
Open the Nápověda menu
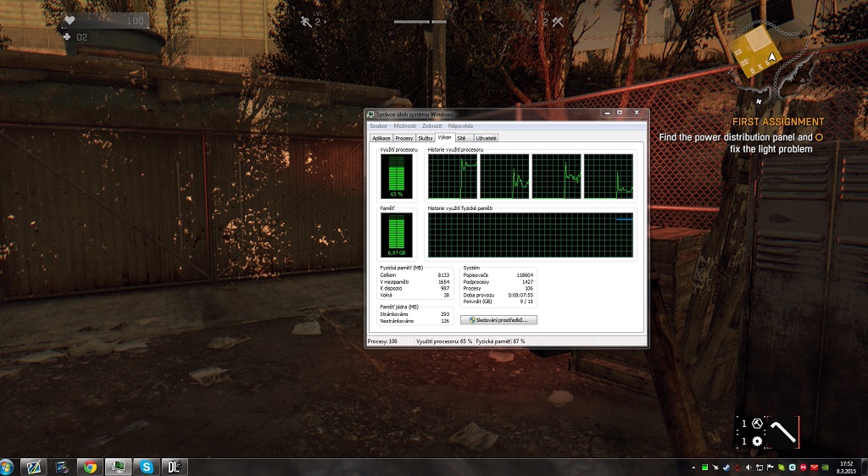pyautogui.click(x=460, y=126)
